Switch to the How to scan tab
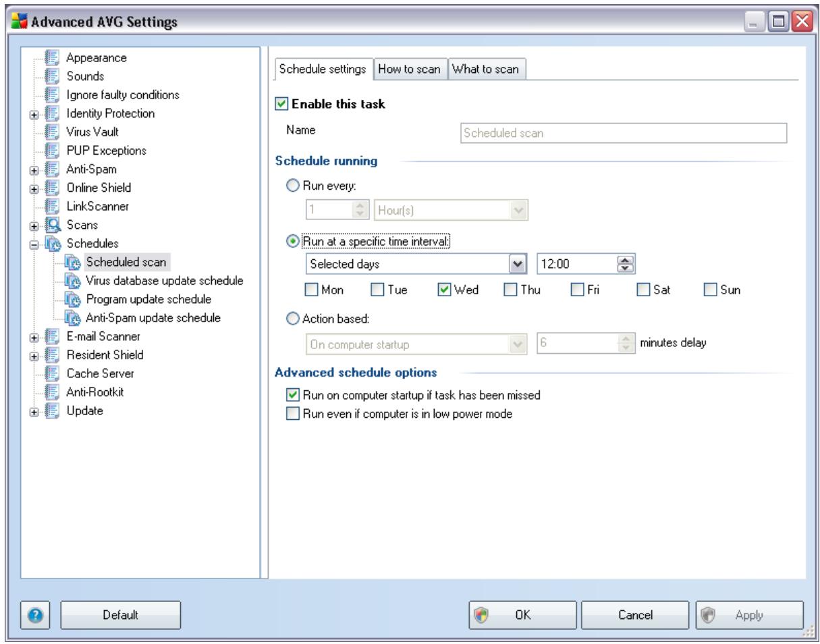This screenshot has width=820, height=644. (x=410, y=69)
